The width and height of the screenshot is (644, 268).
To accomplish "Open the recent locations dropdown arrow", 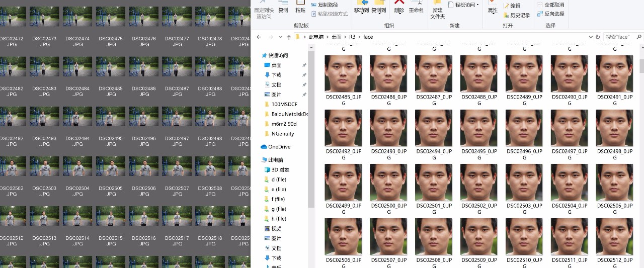I will click(x=280, y=37).
